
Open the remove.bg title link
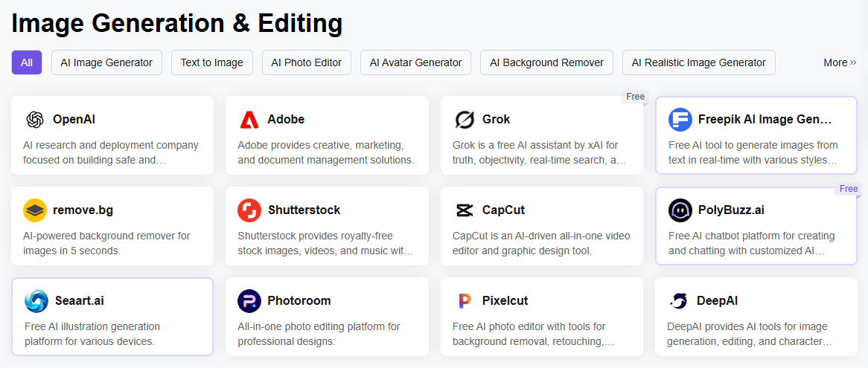pos(83,210)
